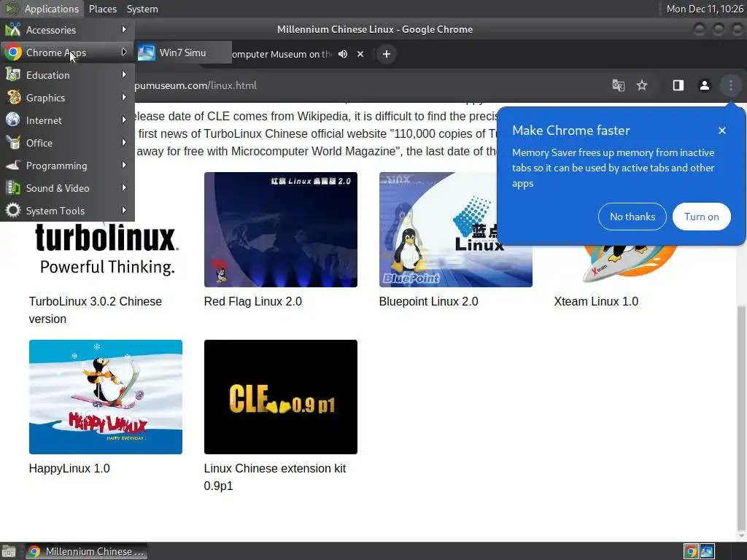Open the Chrome profile icon

[x=705, y=85]
